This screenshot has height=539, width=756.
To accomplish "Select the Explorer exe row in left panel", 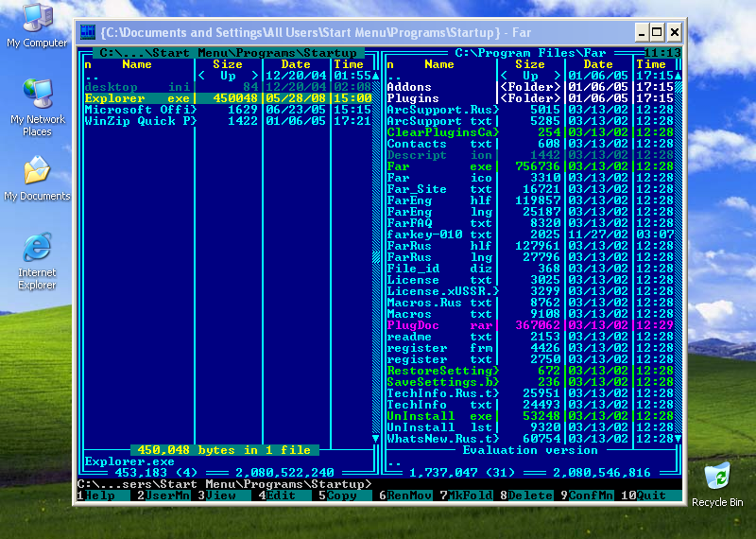I will point(228,98).
